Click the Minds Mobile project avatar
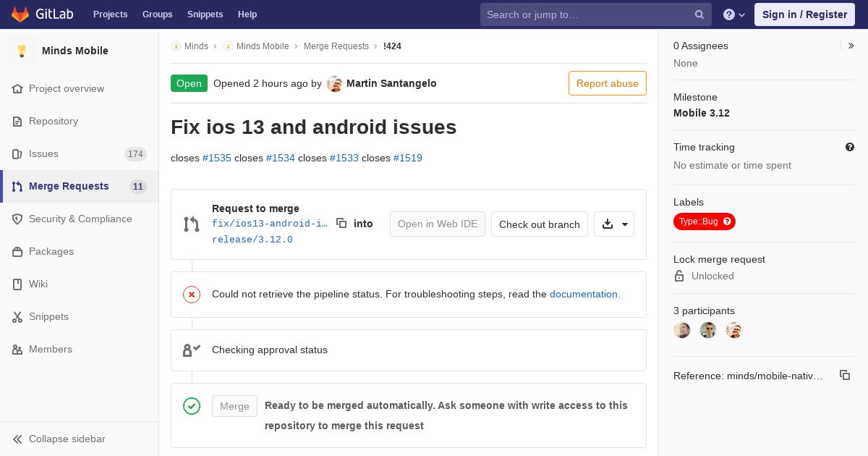Viewport: 868px width, 456px height. (x=22, y=51)
